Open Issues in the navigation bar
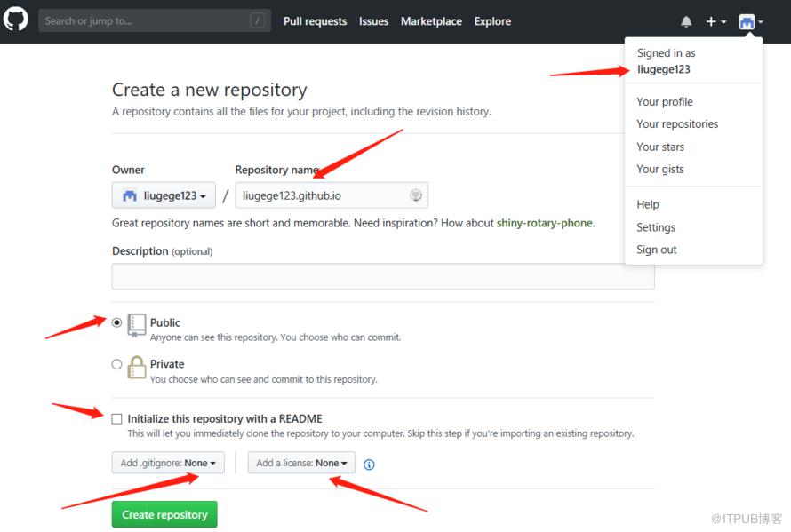The height and width of the screenshot is (532, 791). tap(374, 21)
